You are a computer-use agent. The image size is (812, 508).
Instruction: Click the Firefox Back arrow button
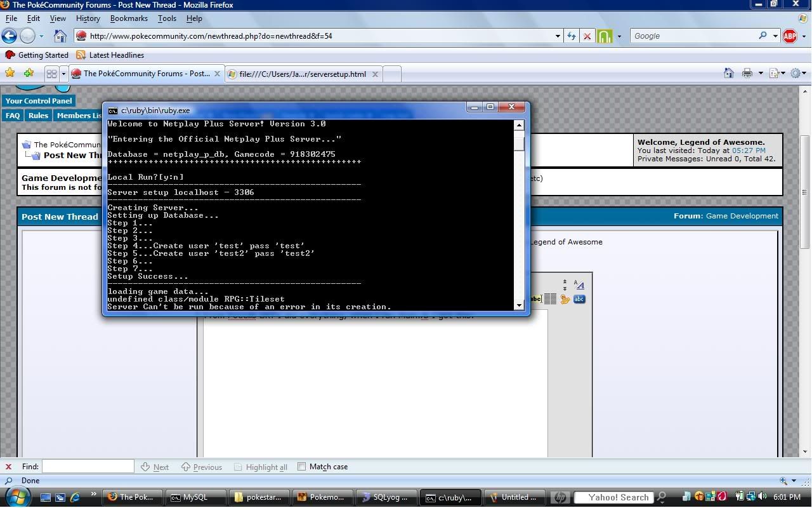pyautogui.click(x=10, y=36)
